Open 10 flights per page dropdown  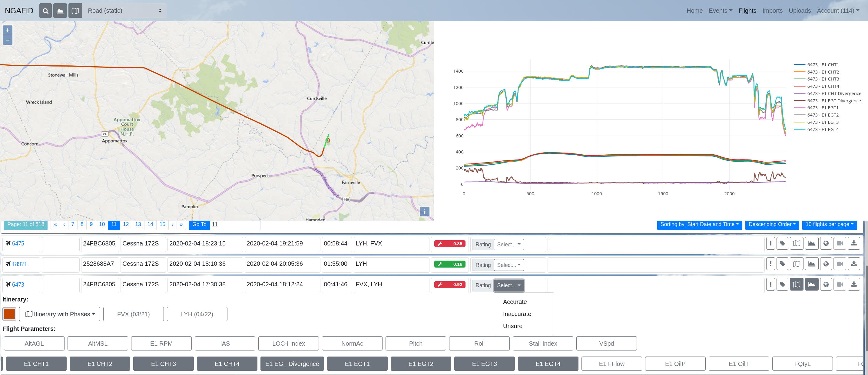[829, 225]
